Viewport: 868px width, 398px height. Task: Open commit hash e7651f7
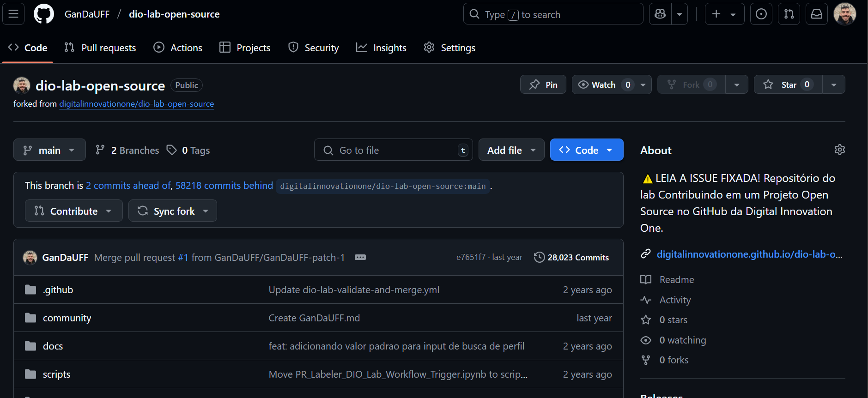471,257
